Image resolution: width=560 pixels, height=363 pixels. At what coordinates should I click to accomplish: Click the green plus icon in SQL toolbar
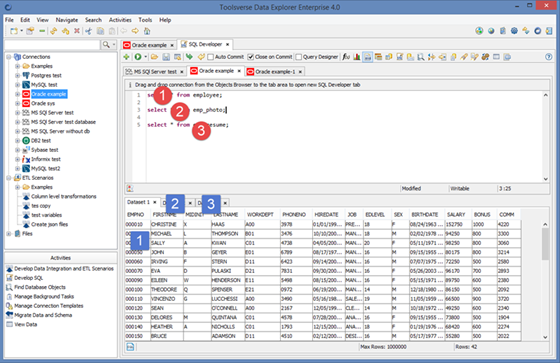(126, 57)
